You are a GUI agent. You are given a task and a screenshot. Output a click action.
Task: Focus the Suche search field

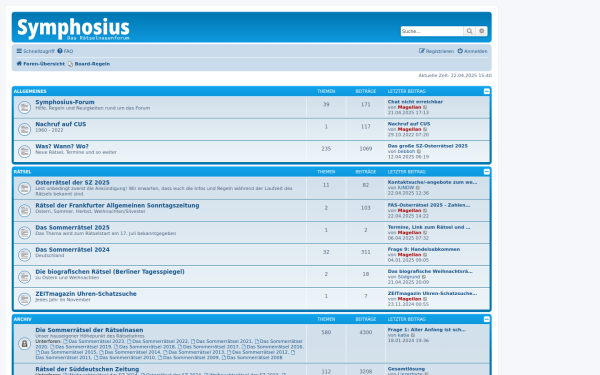432,31
